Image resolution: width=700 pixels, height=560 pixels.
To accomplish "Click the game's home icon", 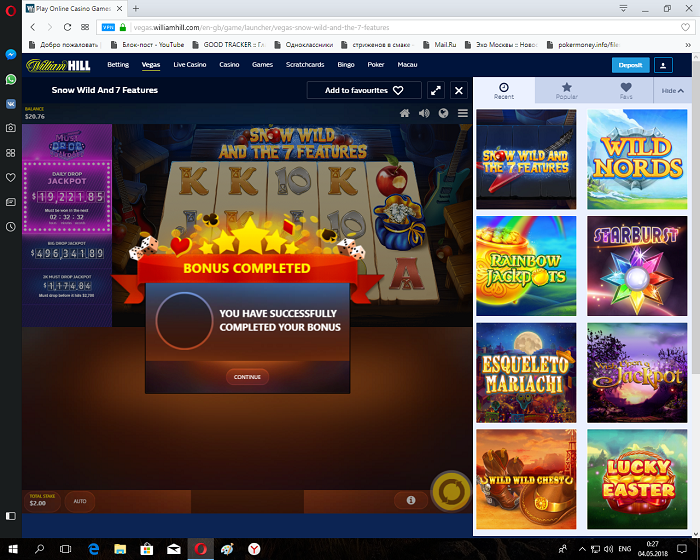I will pos(405,113).
